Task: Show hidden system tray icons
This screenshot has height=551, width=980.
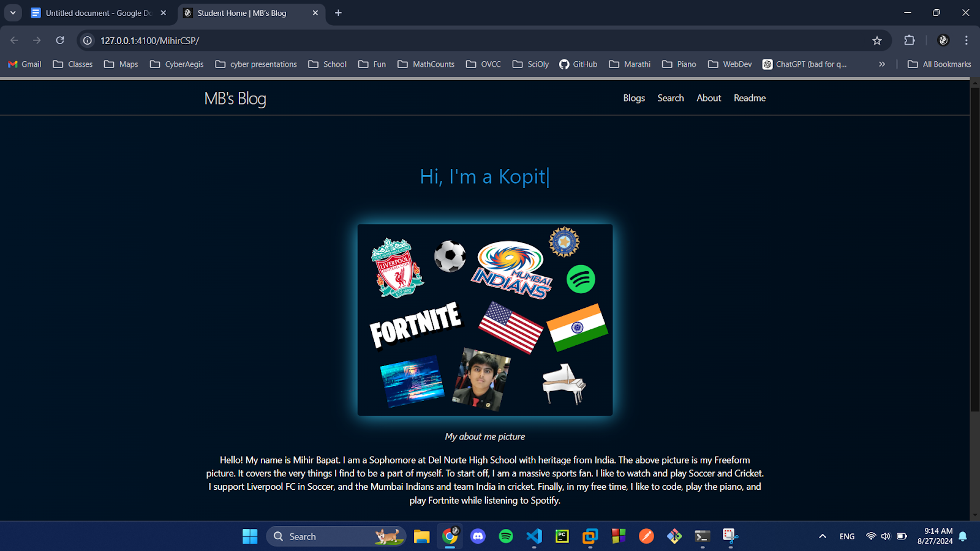Action: tap(823, 536)
